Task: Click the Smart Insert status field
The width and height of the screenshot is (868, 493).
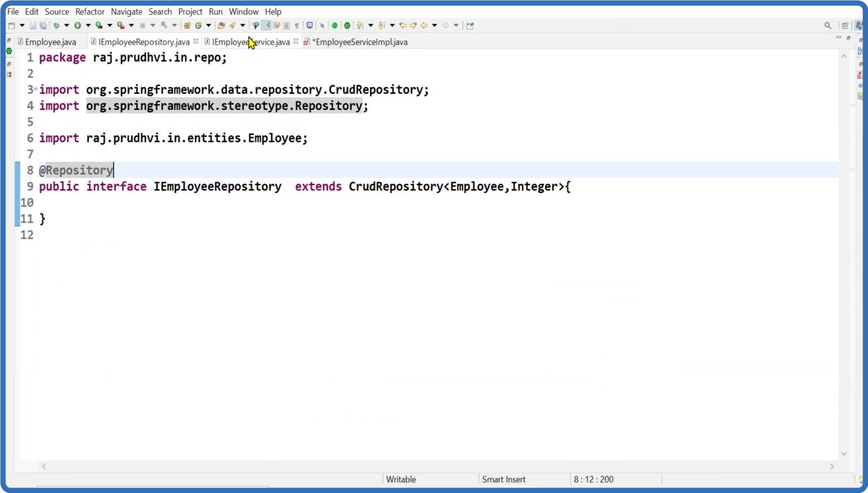Action: 503,480
